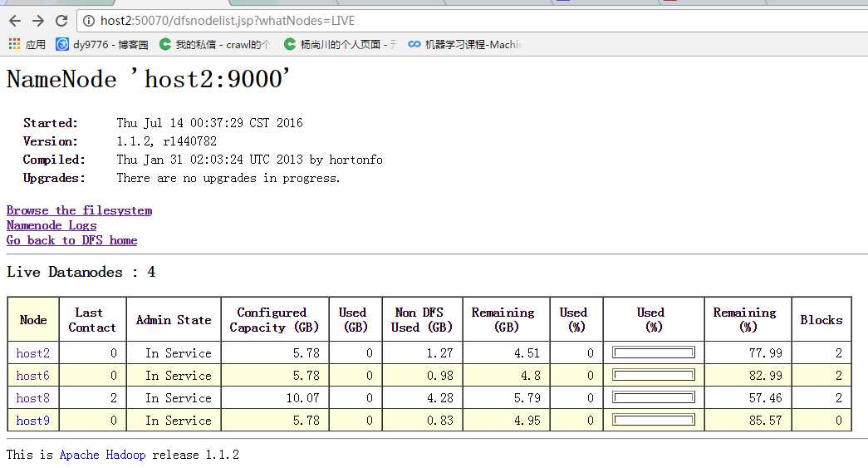This screenshot has width=868, height=468.
Task: Open datanode host8 link
Action: pyautogui.click(x=32, y=398)
